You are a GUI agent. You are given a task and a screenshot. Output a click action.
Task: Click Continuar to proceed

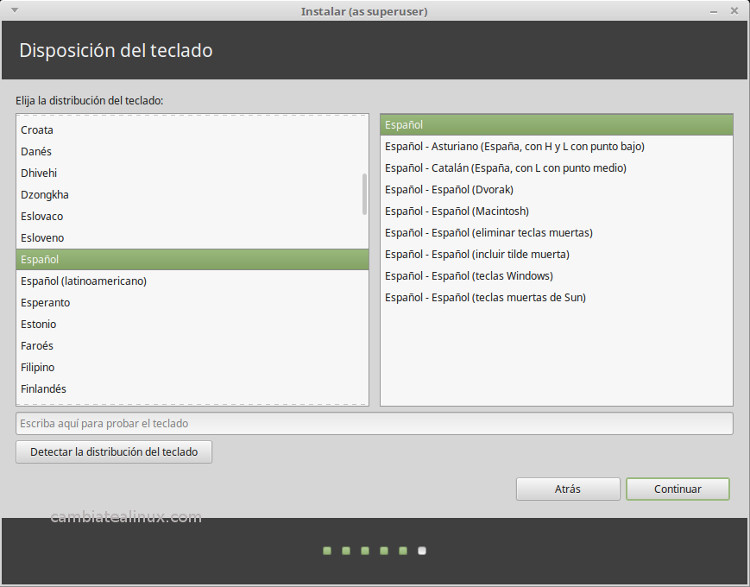point(678,489)
